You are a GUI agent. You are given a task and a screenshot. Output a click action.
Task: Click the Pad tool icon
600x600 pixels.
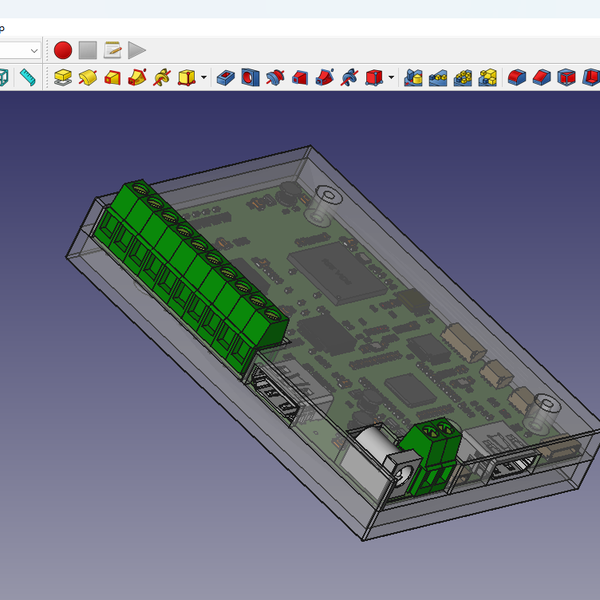pyautogui.click(x=63, y=77)
